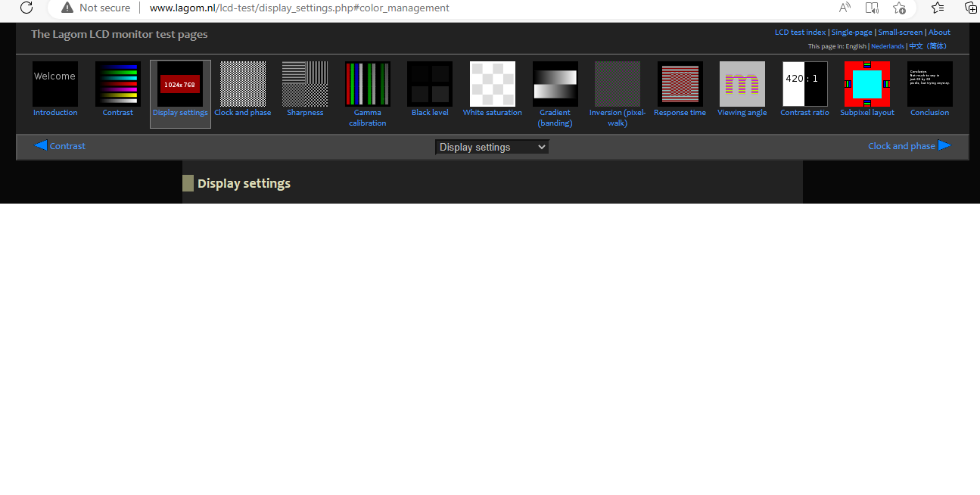Image resolution: width=980 pixels, height=495 pixels.
Task: Select the Display settings 1024x768 thumbnail
Action: click(x=180, y=84)
